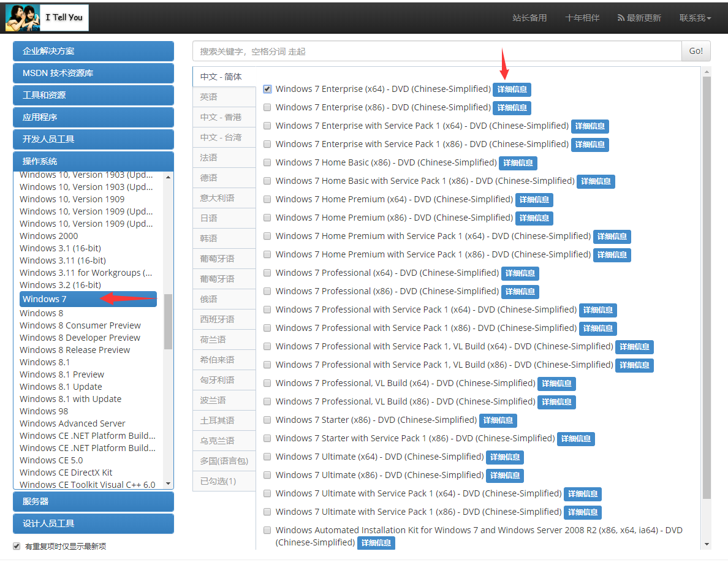The height and width of the screenshot is (562, 728).
Task: Show 详细信息 for Enterprise with Service Pack 1 (x64)
Action: pos(590,126)
